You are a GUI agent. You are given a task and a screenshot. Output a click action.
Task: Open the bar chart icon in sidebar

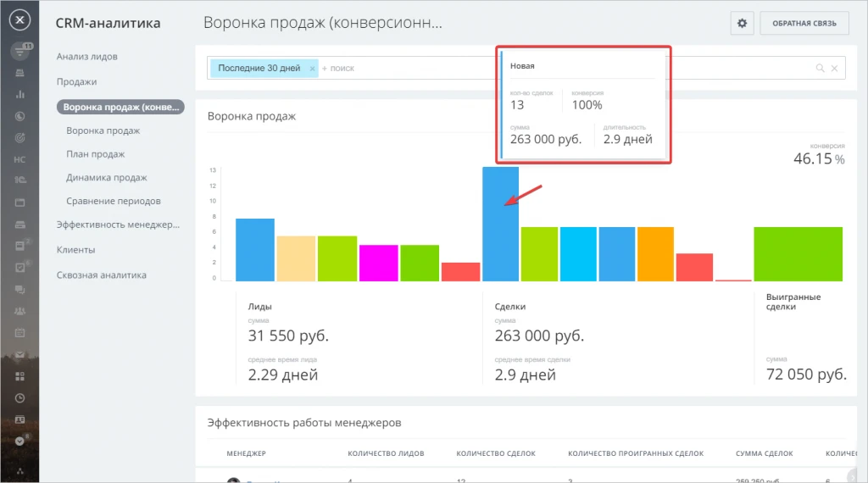(x=19, y=94)
